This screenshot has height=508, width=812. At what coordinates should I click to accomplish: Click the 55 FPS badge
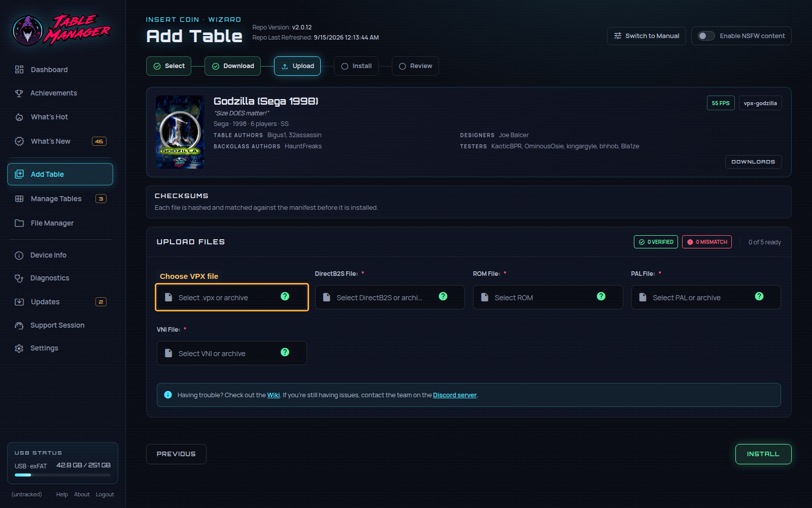pyautogui.click(x=721, y=103)
